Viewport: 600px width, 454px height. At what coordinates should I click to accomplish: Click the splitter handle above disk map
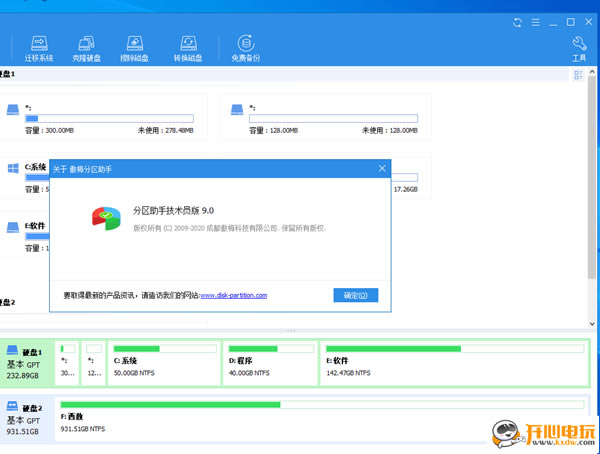[x=291, y=330]
